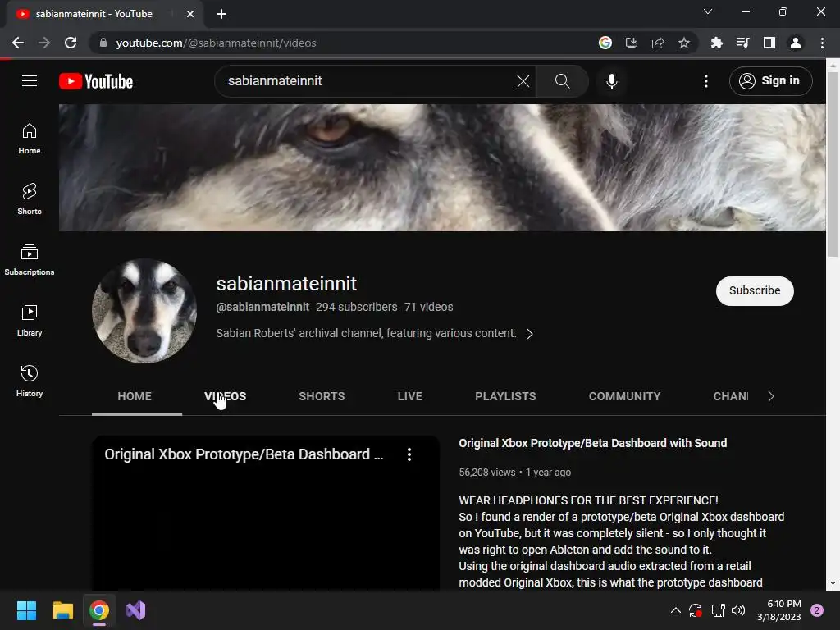840x630 pixels.
Task: Open a new browser tab
Action: point(221,14)
